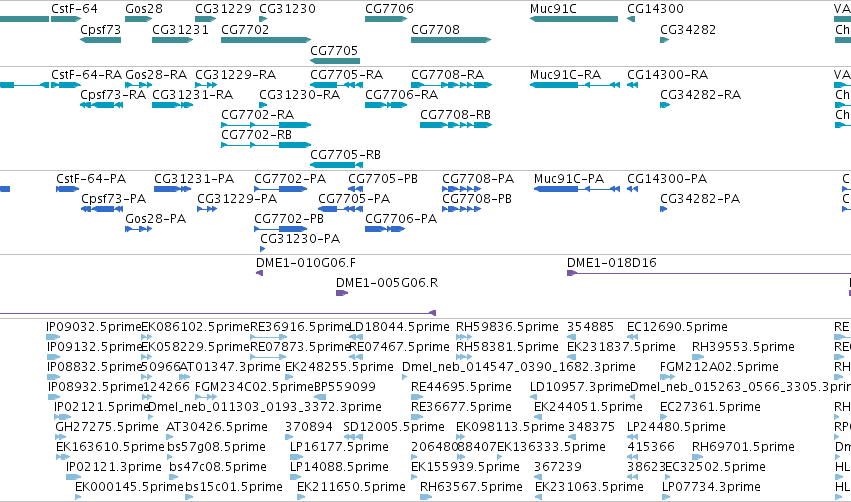Select the Gos28-PA protein glyph
Viewport: 851px width, 502px height.
(x=138, y=229)
